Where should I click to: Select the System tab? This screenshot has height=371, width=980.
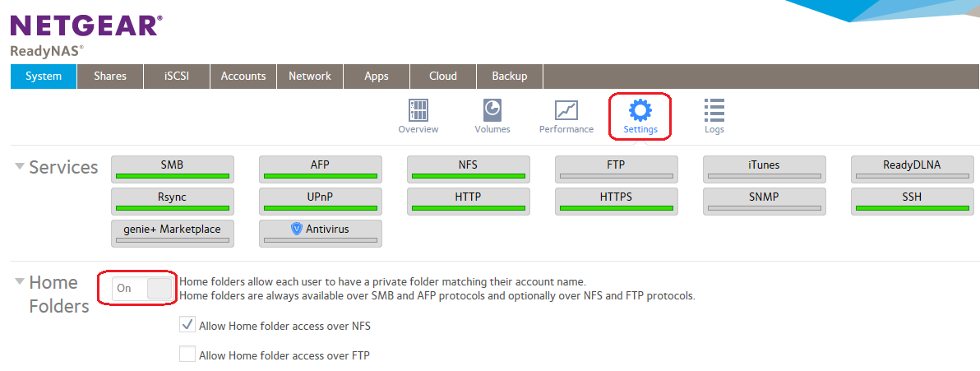click(x=44, y=77)
